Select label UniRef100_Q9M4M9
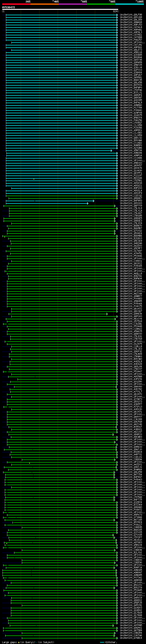This screenshot has width=146, height=644. (x=131, y=63)
